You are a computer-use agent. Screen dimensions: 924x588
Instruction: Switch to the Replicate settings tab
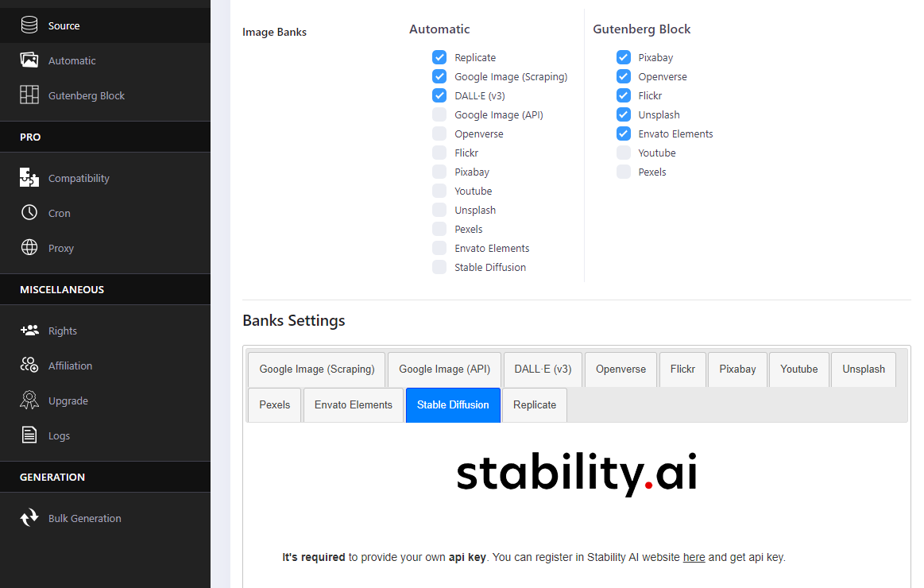pos(535,404)
